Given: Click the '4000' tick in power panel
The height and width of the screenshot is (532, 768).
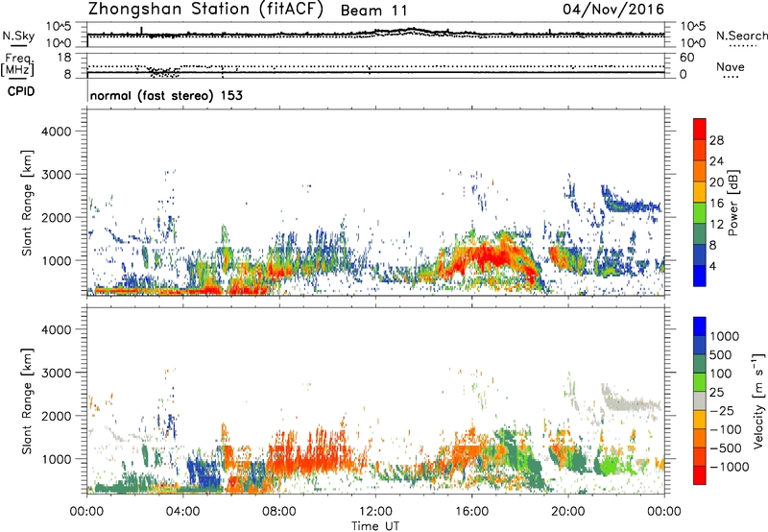Looking at the screenshot, I should [56, 132].
